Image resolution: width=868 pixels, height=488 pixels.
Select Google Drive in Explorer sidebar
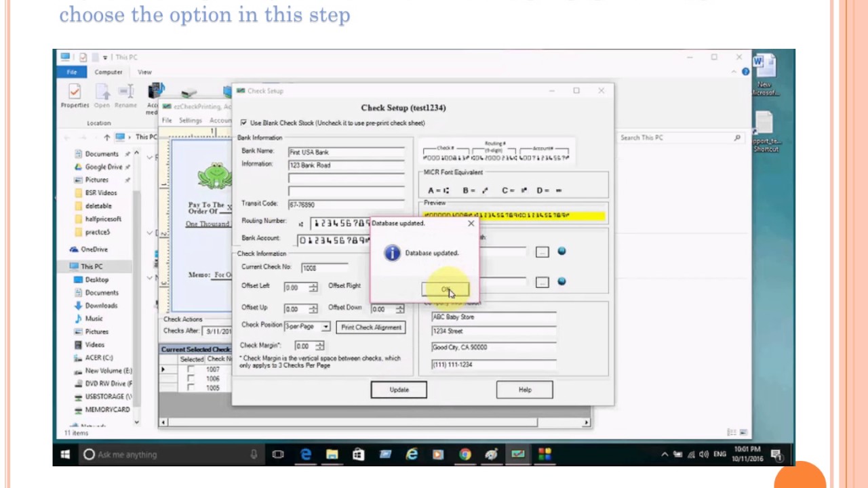coord(104,167)
